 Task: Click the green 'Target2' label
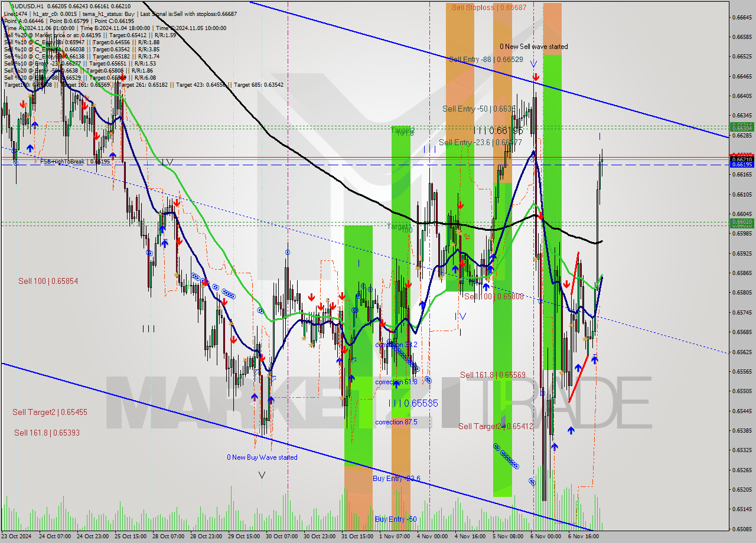click(403, 130)
